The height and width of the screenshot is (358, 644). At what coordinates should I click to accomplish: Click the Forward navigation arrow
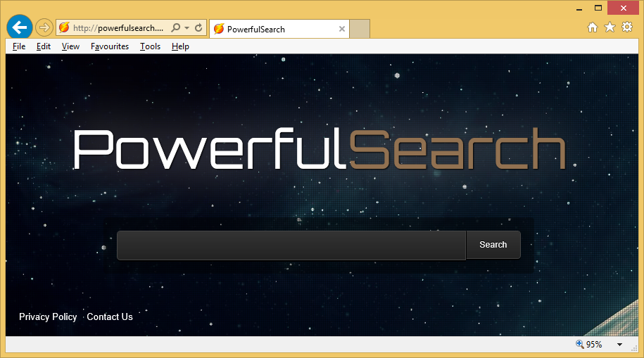coord(44,28)
